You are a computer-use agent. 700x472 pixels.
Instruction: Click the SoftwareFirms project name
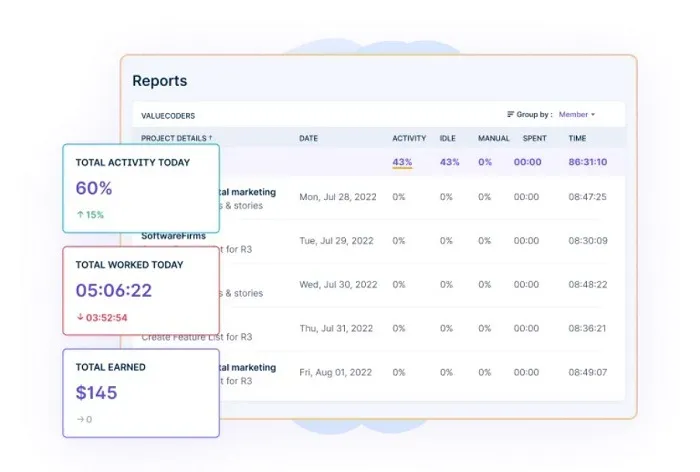pyautogui.click(x=174, y=236)
